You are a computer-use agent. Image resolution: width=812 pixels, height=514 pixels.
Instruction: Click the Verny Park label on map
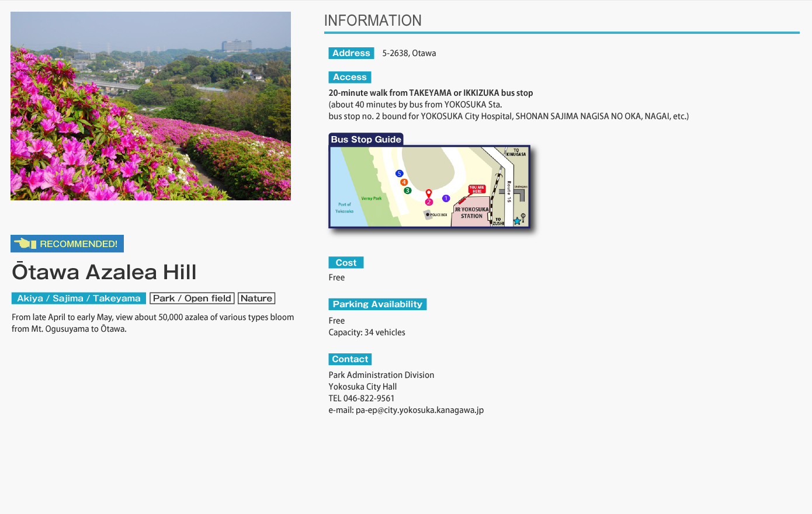click(x=371, y=199)
